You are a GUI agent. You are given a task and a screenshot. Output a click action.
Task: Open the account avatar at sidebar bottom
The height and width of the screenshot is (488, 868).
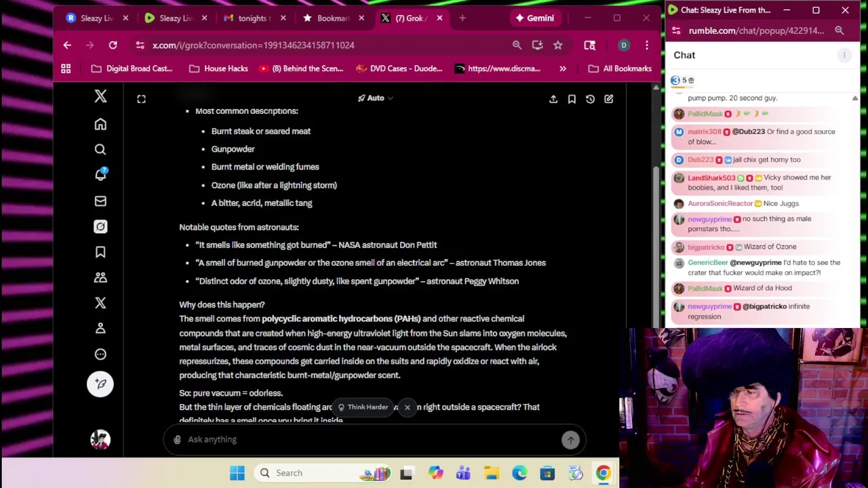pyautogui.click(x=100, y=439)
